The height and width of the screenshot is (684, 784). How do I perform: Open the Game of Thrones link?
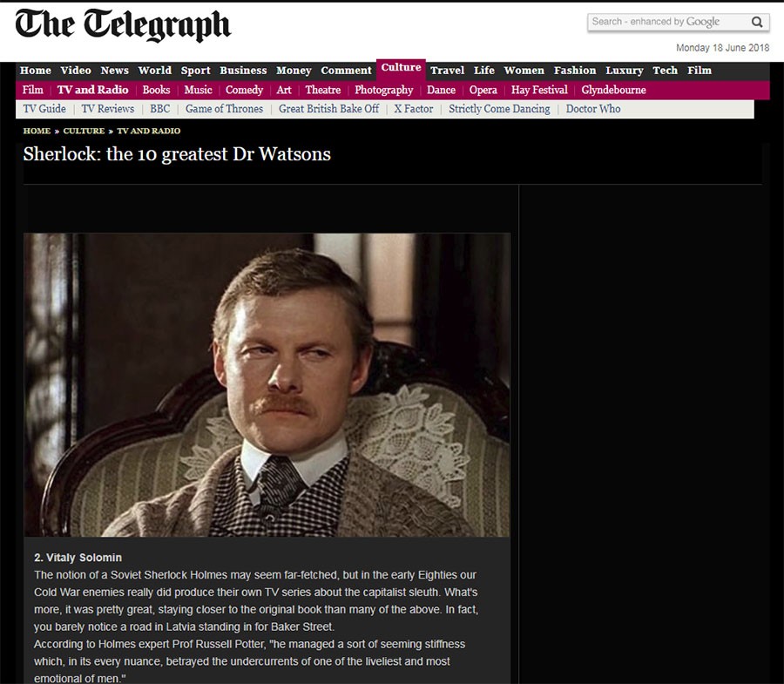point(224,109)
